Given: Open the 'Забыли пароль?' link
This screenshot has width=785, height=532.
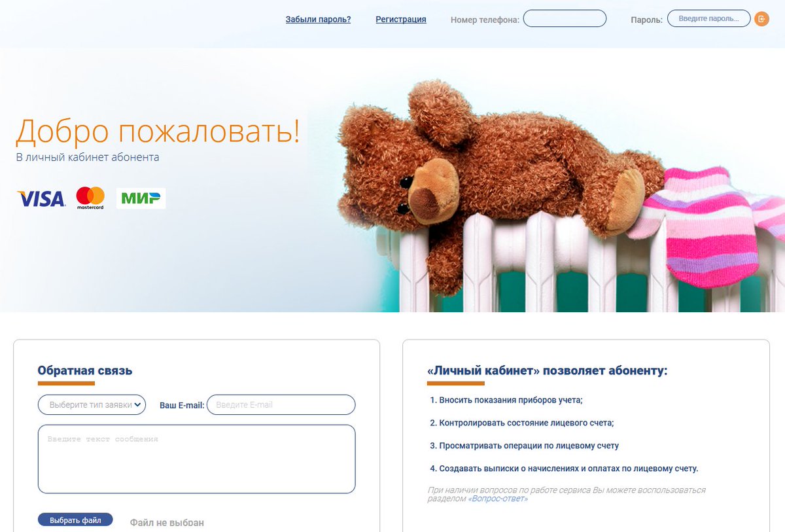Looking at the screenshot, I should [318, 20].
